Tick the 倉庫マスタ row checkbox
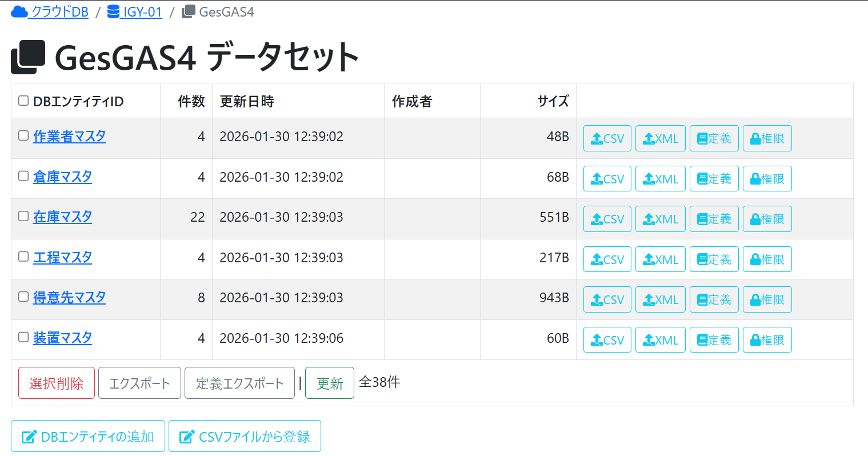 tap(23, 176)
